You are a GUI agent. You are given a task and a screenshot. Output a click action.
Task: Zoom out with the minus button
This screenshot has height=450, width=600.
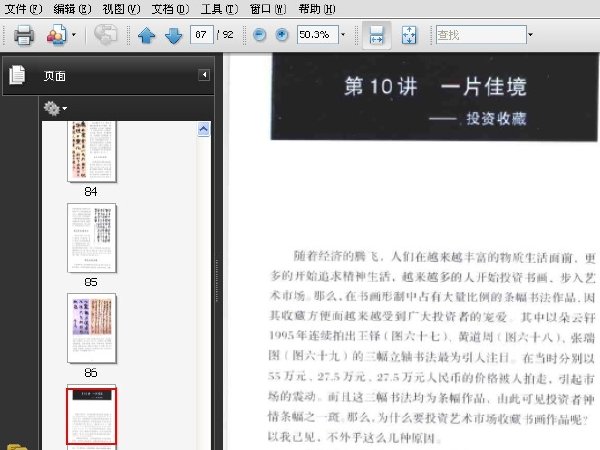pyautogui.click(x=259, y=35)
